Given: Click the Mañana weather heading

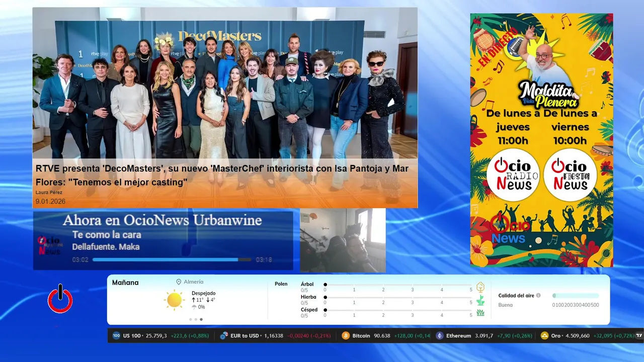Looking at the screenshot, I should point(125,283).
